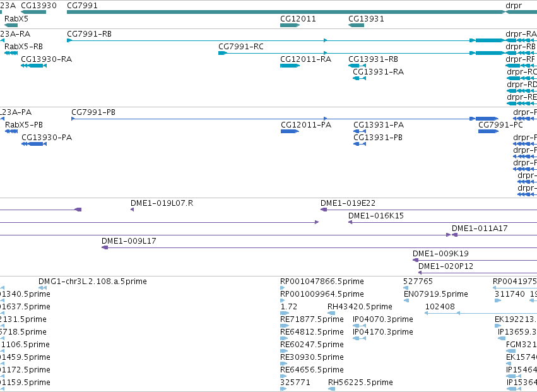Click the 102408 EST label
537x392 pixels.
pos(440,307)
